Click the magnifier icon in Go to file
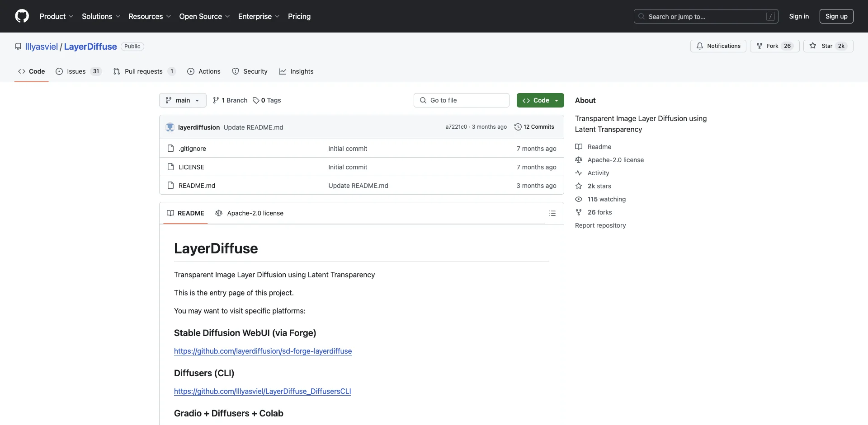Image resolution: width=868 pixels, height=425 pixels. 423,100
